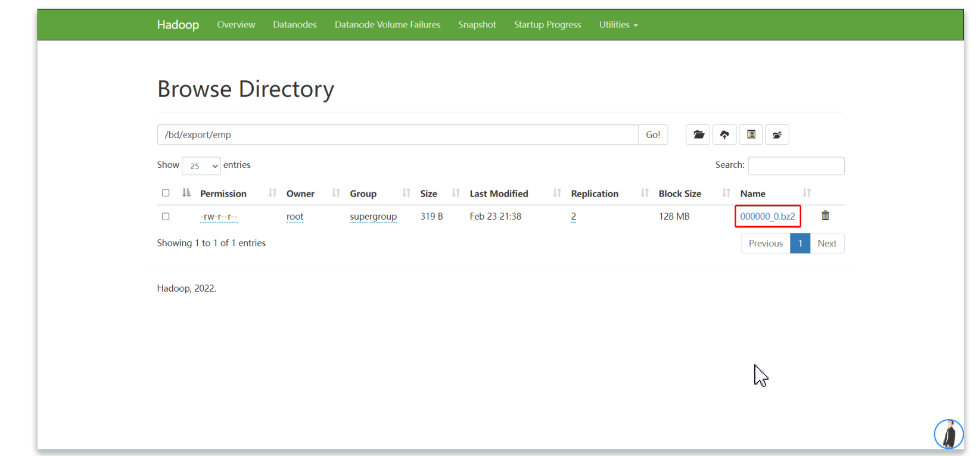Sort table by Replication column
980x456 pixels.
point(595,193)
